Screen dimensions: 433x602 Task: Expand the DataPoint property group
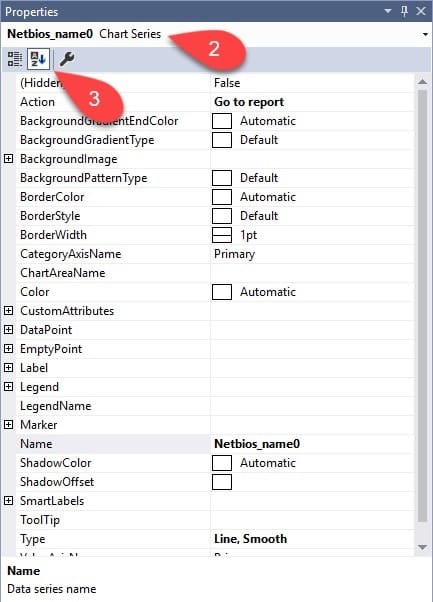click(x=8, y=329)
